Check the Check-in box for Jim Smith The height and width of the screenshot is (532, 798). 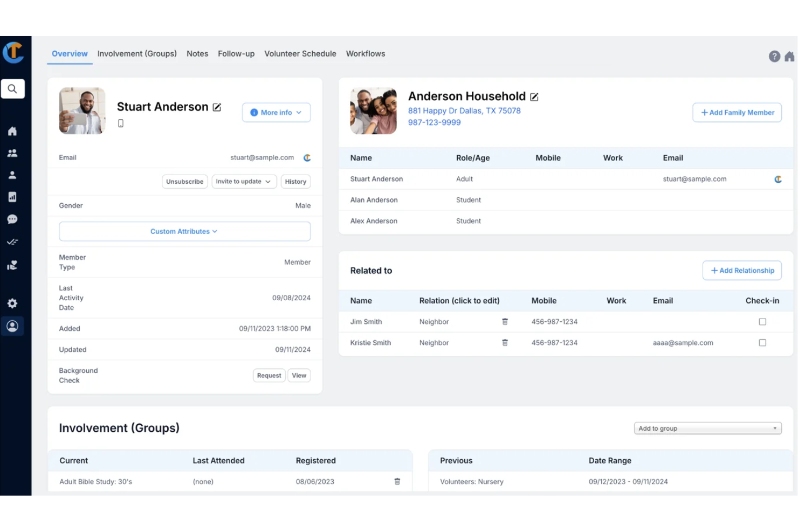(762, 322)
